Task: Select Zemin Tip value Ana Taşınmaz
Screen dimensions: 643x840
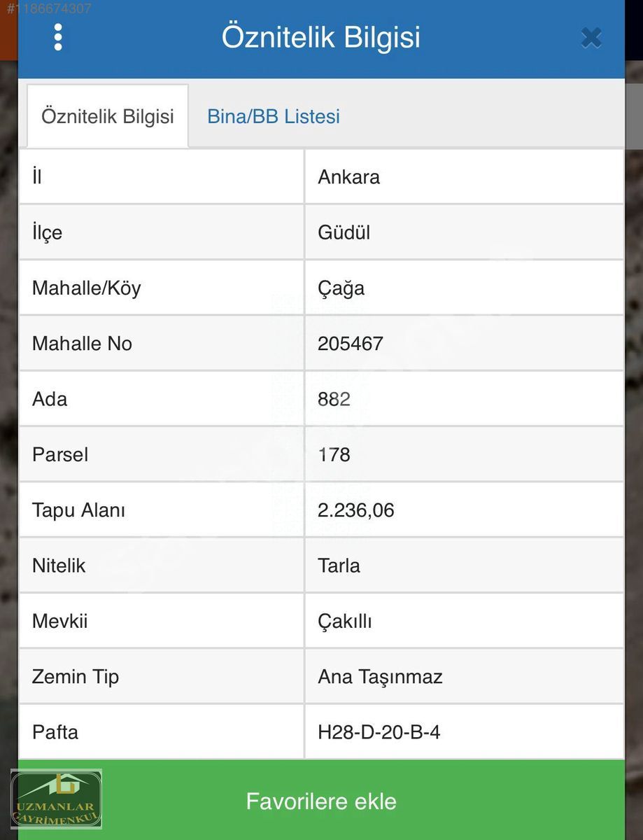Action: tap(381, 677)
